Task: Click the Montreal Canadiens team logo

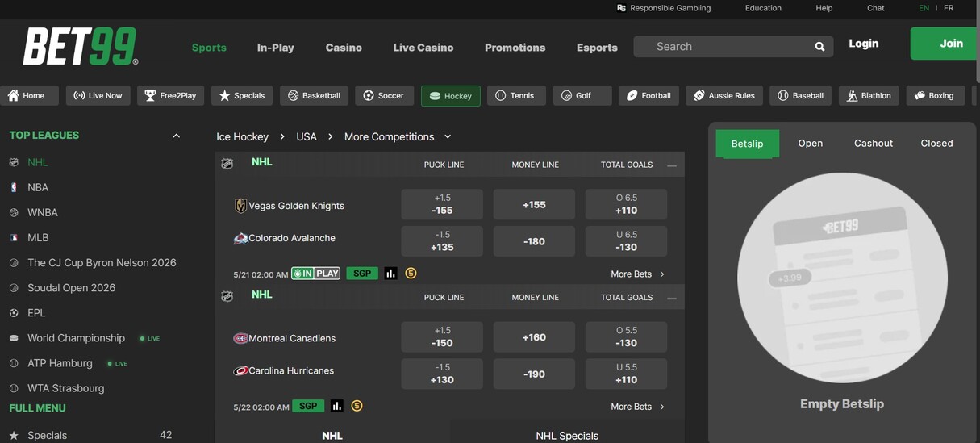Action: pyautogui.click(x=240, y=338)
